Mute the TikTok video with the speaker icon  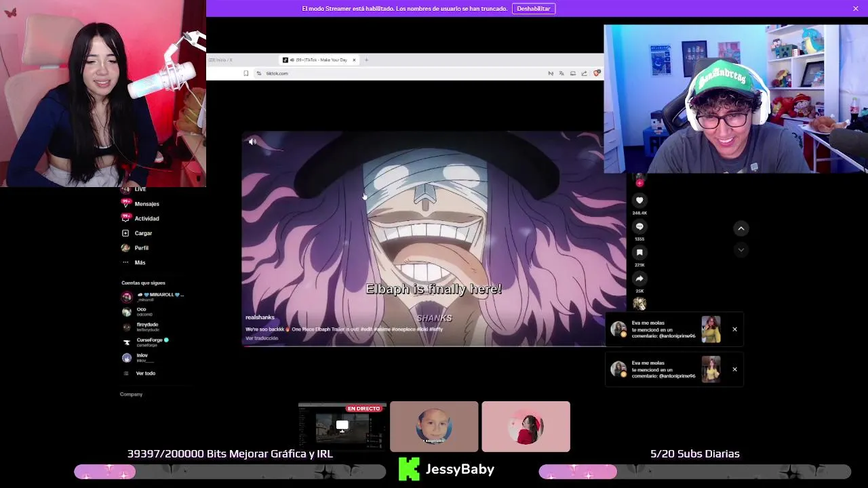click(252, 142)
